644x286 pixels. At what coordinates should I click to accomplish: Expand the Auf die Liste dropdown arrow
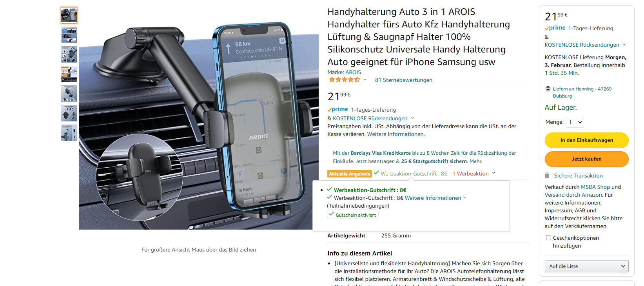[623, 266]
